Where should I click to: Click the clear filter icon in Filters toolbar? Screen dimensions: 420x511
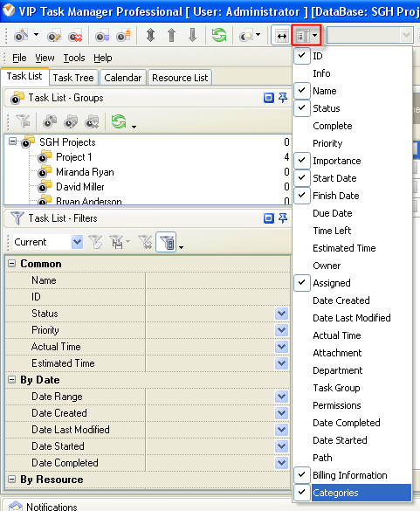145,242
